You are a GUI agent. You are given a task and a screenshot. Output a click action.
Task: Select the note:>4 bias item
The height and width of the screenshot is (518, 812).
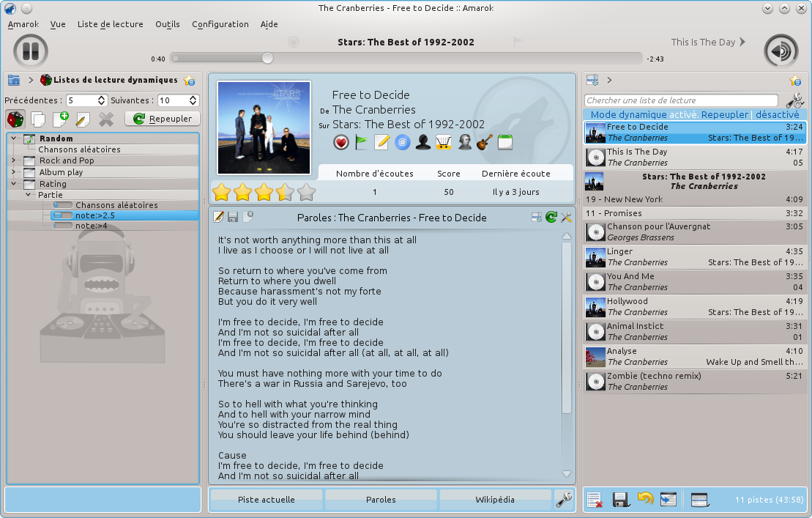coord(91,226)
